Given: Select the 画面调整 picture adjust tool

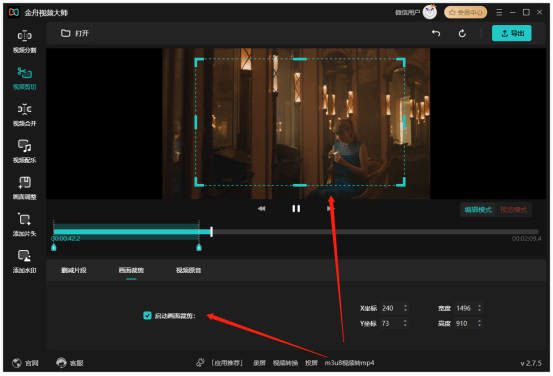Looking at the screenshot, I should click(24, 188).
